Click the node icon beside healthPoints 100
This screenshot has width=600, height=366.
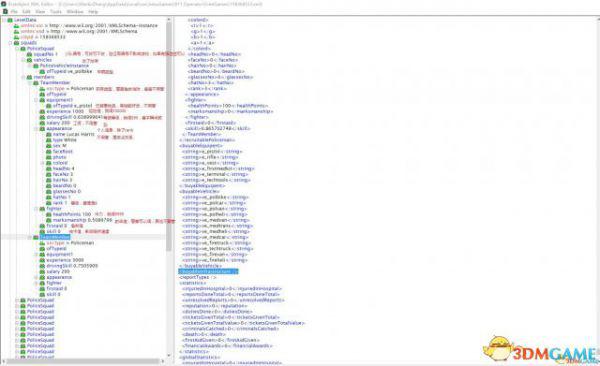[49, 214]
